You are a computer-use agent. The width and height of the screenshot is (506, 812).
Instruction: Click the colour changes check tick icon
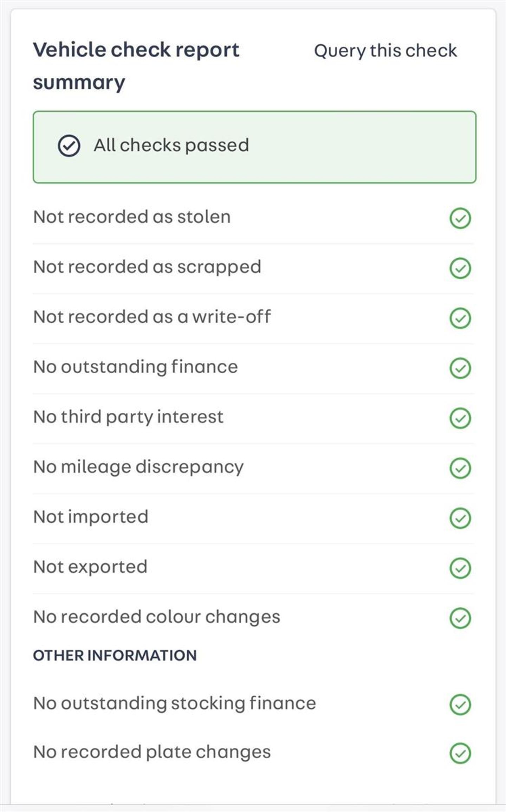coord(460,618)
